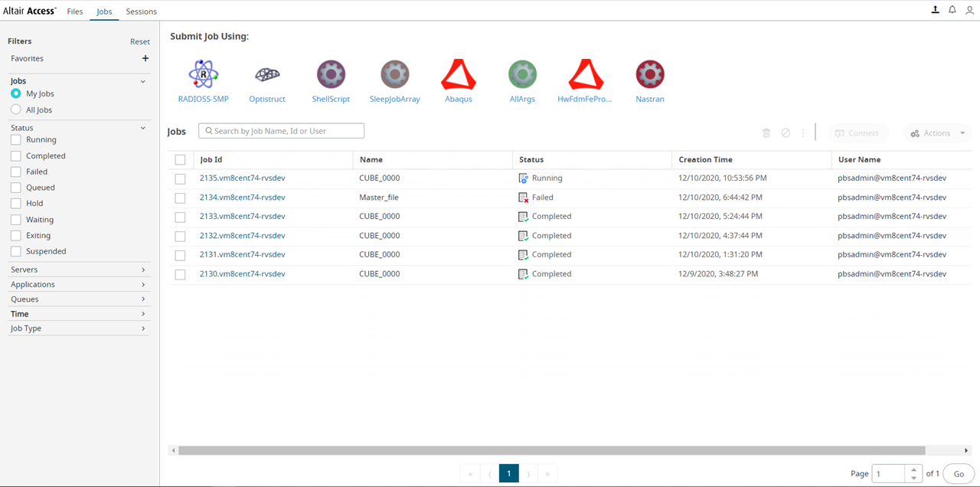The height and width of the screenshot is (487, 980).
Task: Select the ShellScript gear icon
Action: (x=331, y=74)
